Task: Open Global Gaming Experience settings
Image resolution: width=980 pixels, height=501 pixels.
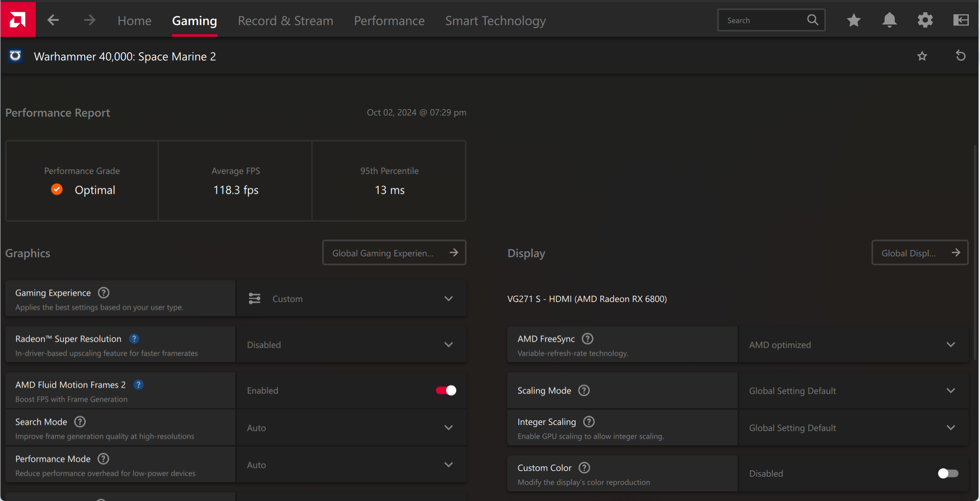Action: pos(394,253)
